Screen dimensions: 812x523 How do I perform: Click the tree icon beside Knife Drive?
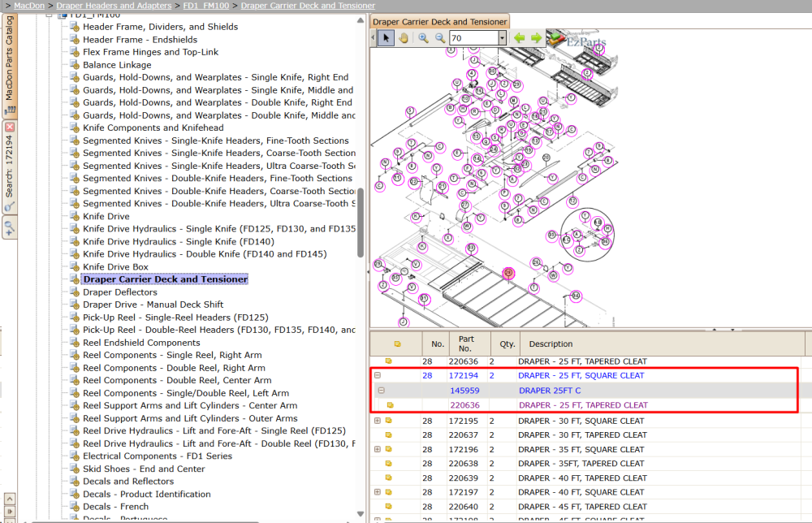[75, 217]
